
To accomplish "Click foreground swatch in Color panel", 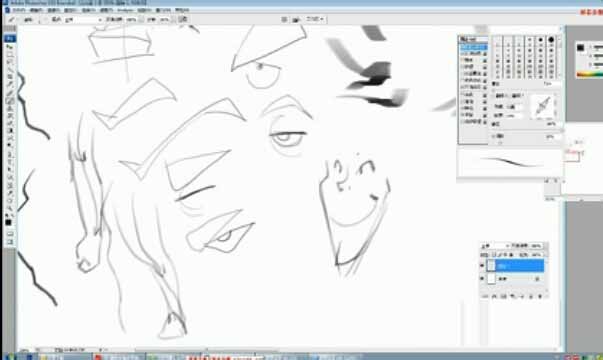I will (580, 47).
